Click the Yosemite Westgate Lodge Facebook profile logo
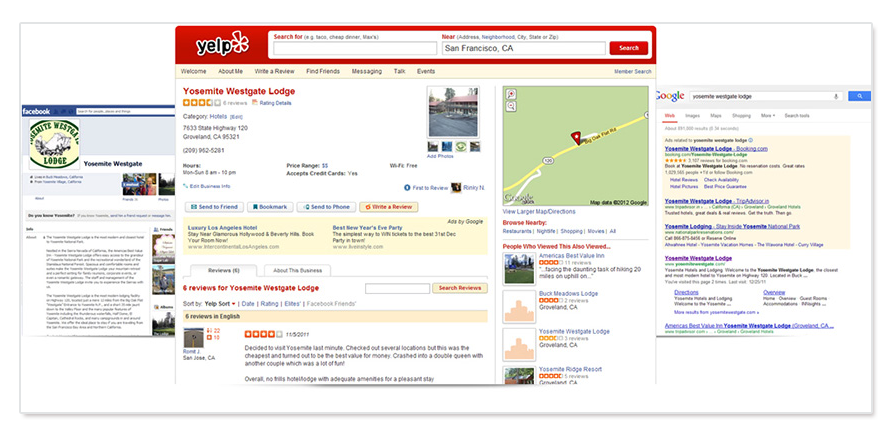The image size is (892, 435). (55, 144)
